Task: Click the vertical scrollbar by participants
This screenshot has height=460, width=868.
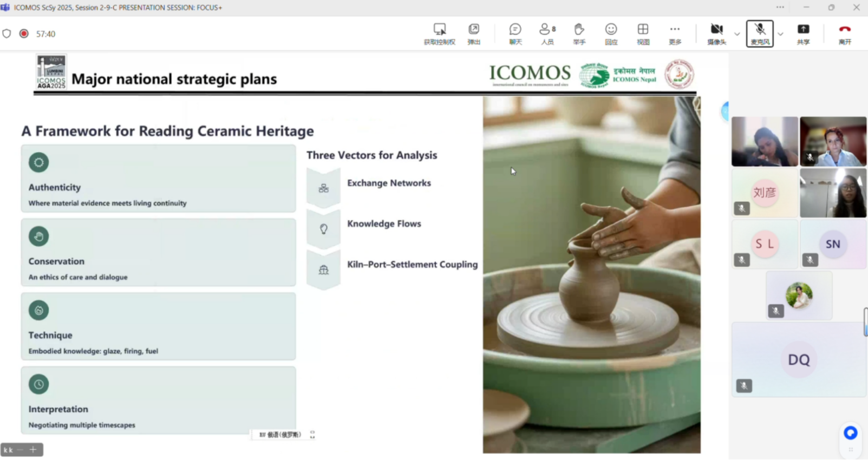Action: tap(865, 323)
